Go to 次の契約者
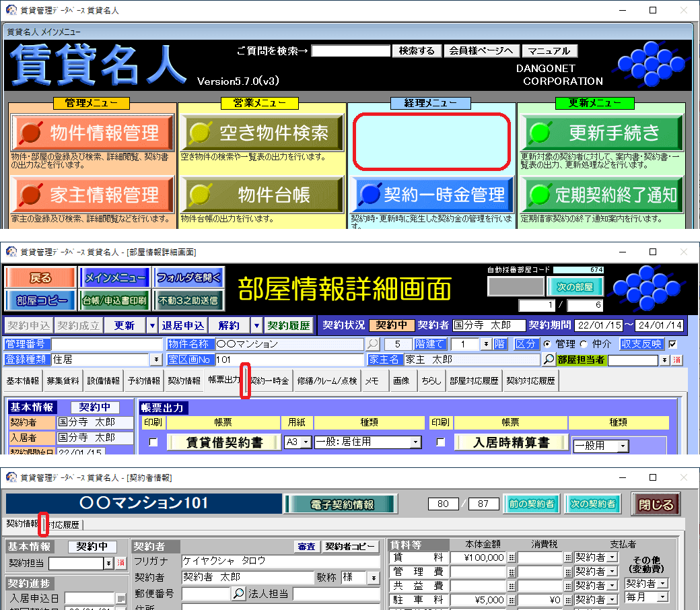 (x=592, y=504)
